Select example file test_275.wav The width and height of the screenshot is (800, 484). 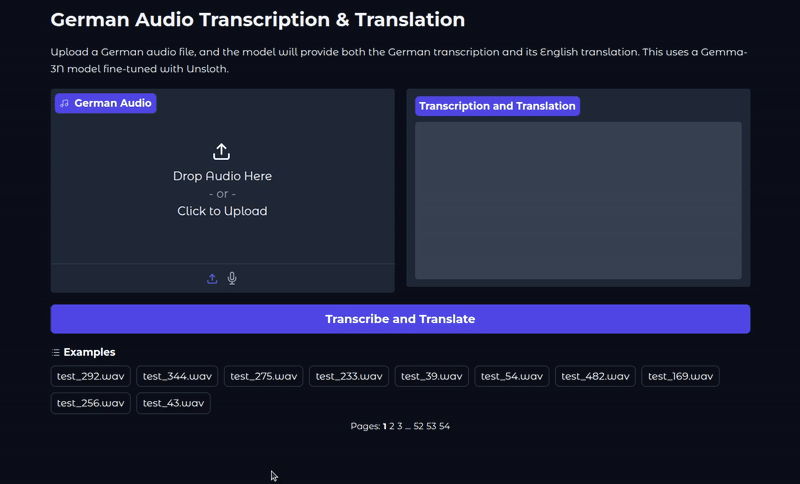(264, 376)
